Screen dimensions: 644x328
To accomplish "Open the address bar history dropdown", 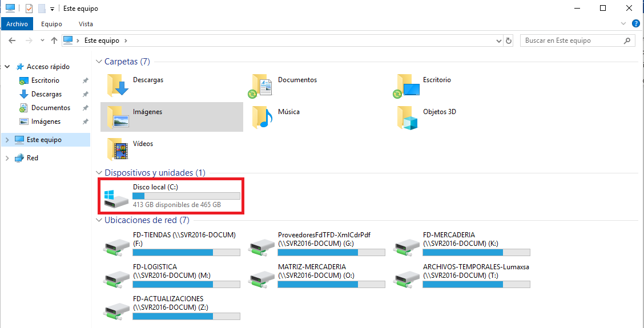I will 498,41.
